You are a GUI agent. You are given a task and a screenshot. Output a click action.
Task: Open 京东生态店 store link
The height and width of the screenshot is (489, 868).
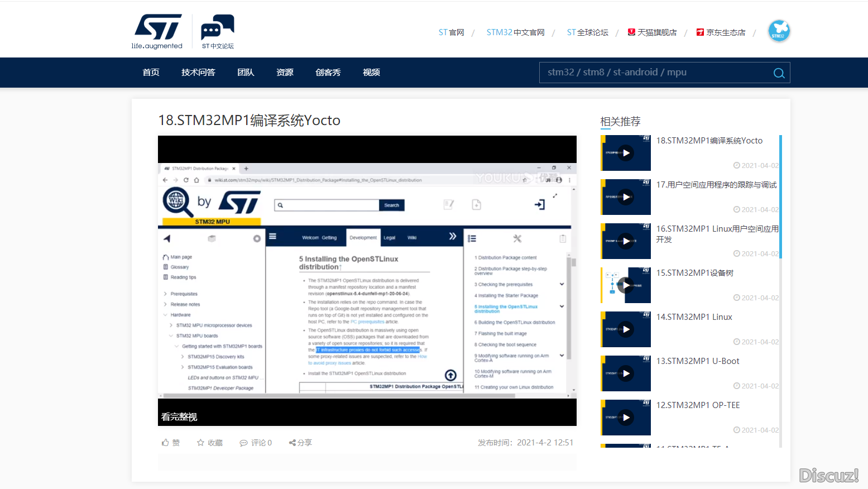pyautogui.click(x=721, y=32)
